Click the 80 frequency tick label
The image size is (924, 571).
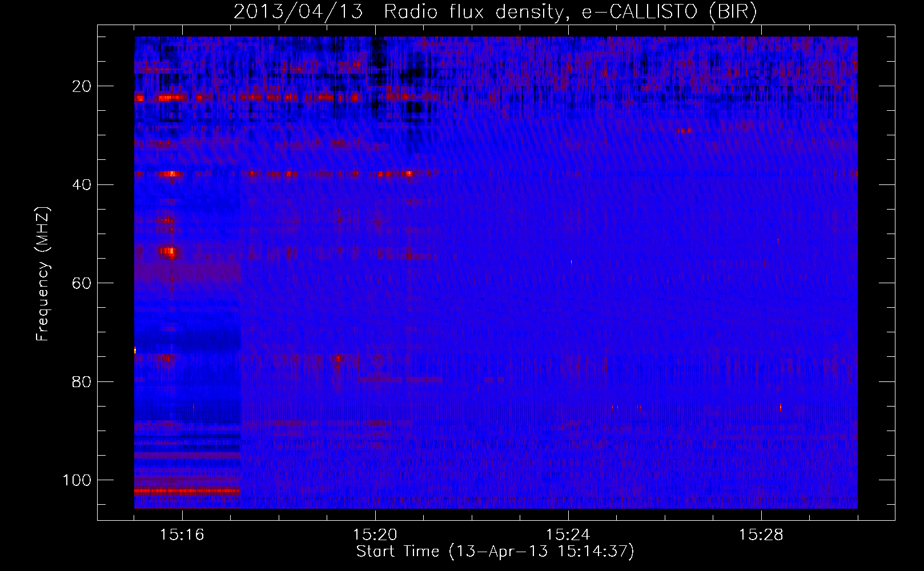click(82, 381)
